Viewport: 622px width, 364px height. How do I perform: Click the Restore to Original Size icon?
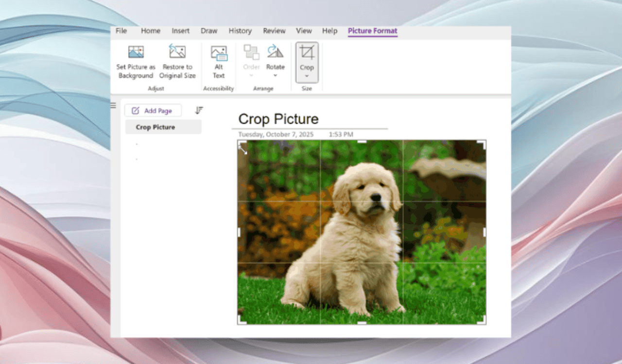(x=177, y=52)
